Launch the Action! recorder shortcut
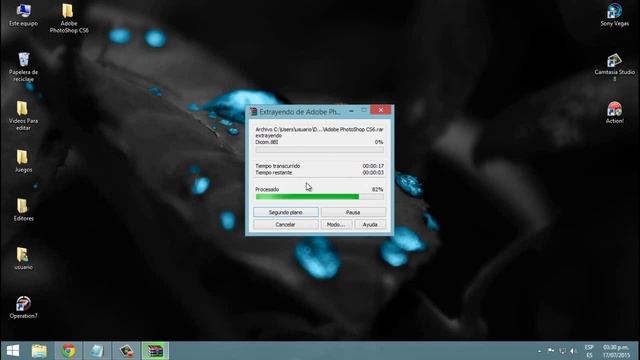 (614, 113)
